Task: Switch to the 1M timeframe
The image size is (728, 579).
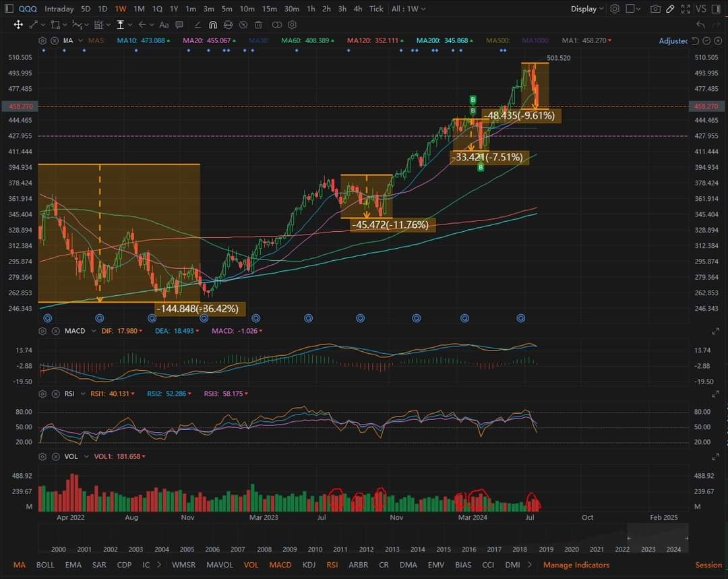Action: coord(139,9)
